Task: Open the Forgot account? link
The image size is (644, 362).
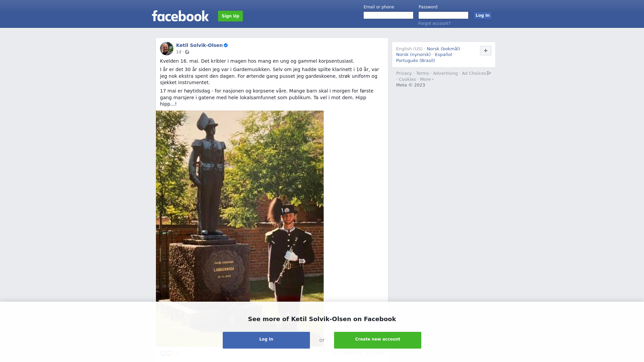Action: (x=434, y=23)
